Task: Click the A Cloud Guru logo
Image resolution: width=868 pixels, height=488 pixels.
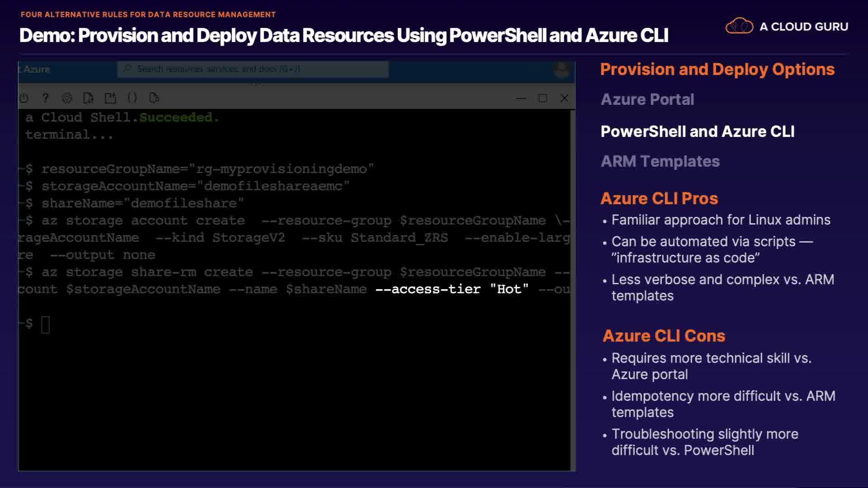Action: [x=787, y=27]
